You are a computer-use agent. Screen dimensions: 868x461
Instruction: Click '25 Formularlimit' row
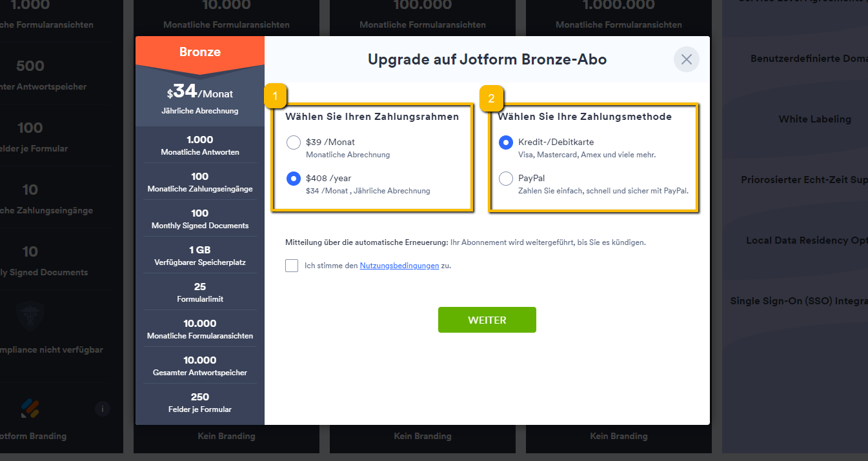coord(200,292)
